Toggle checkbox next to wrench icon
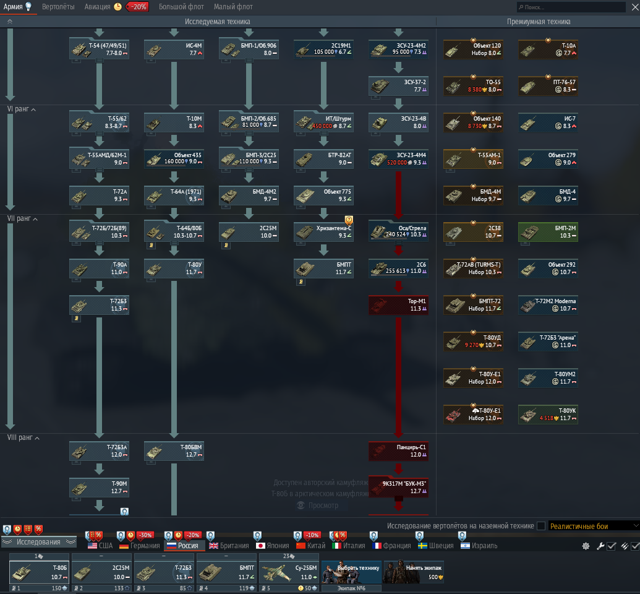Image resolution: width=640 pixels, height=594 pixels. (x=611, y=546)
